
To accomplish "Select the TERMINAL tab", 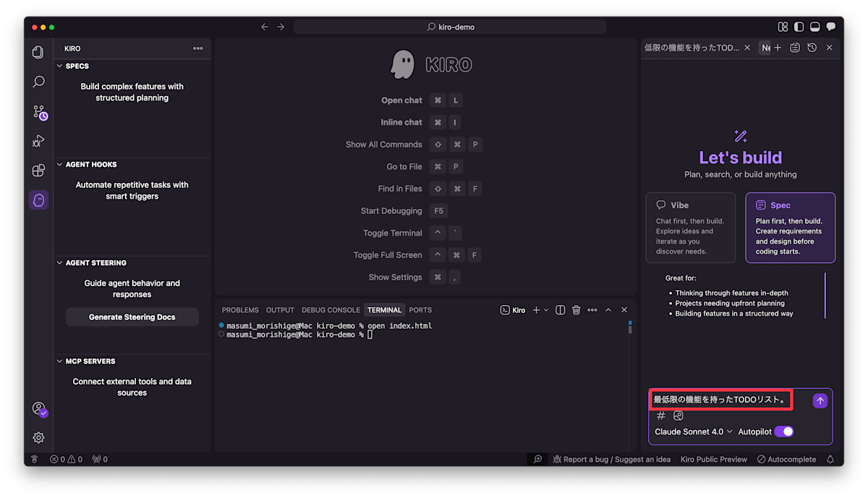I will [x=384, y=310].
